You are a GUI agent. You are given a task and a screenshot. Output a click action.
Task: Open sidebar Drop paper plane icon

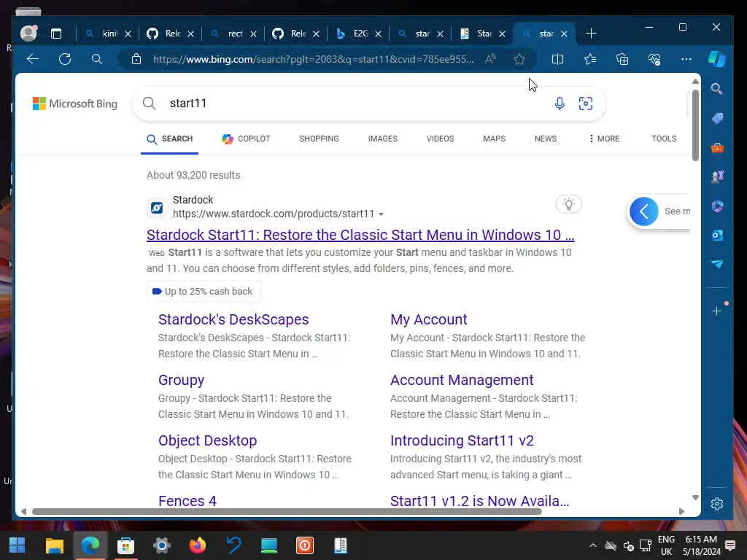717,264
